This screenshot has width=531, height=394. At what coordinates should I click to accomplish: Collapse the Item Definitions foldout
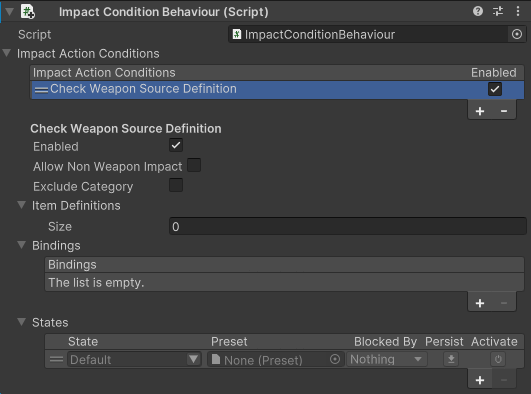22,205
